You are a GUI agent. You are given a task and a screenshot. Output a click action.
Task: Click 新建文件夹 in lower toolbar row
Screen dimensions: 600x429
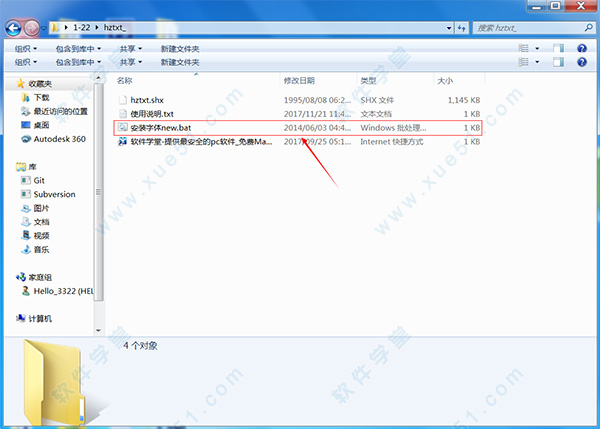(180, 62)
